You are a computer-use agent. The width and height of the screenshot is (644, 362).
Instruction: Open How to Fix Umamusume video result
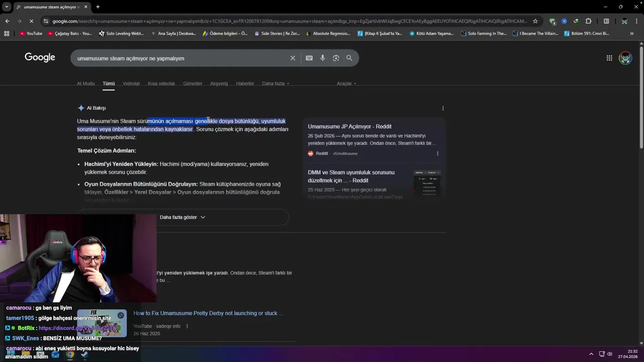click(x=208, y=313)
